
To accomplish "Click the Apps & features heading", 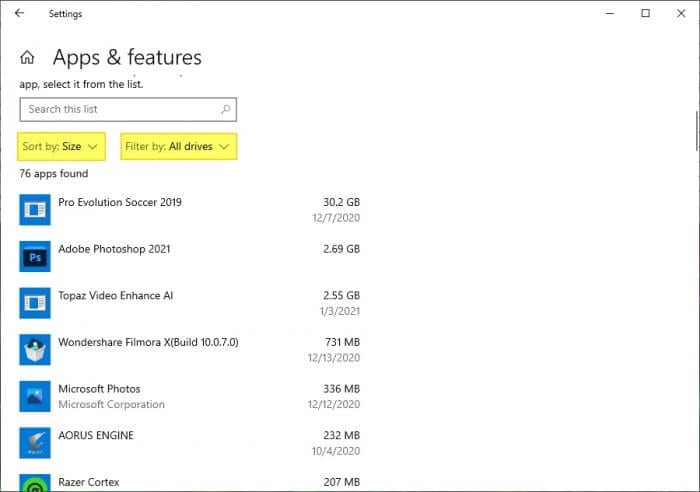I will click(x=127, y=58).
